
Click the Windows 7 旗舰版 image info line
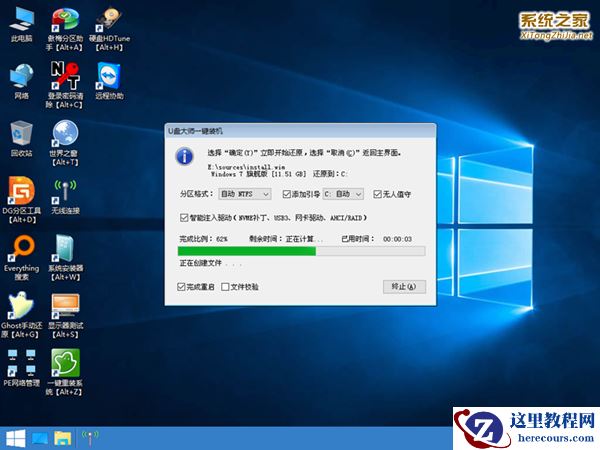pos(279,174)
